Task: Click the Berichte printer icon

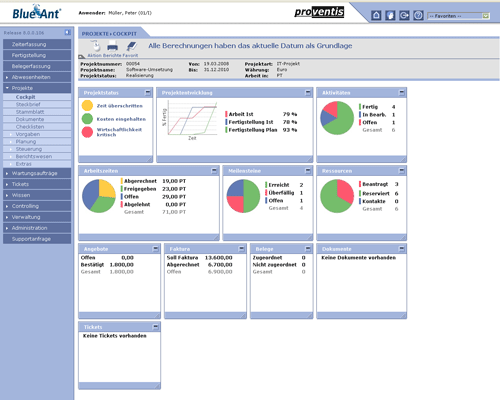Action: pyautogui.click(x=112, y=46)
